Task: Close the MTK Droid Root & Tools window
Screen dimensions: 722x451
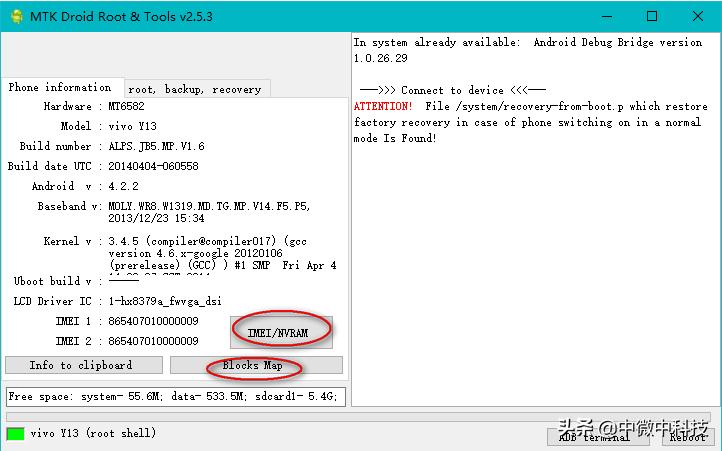Action: point(698,17)
